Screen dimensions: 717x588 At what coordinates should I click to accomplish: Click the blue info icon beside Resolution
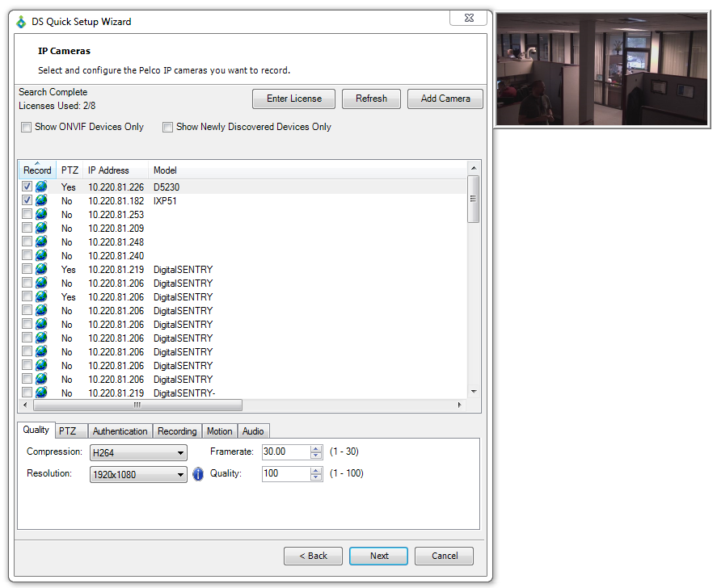[198, 474]
